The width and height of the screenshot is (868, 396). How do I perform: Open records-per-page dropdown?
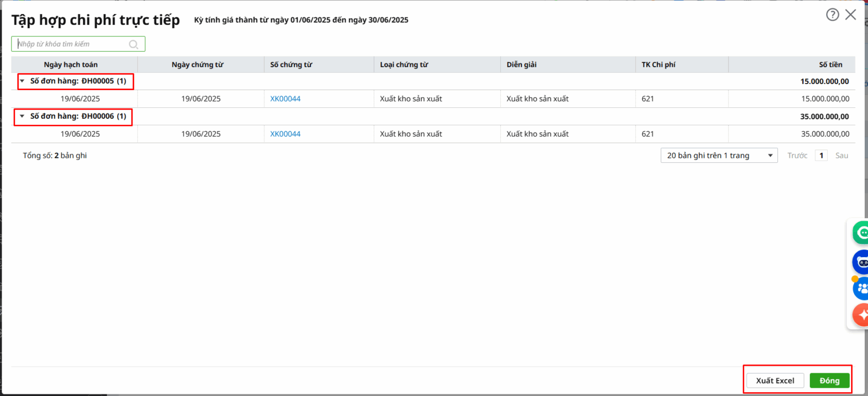point(719,156)
